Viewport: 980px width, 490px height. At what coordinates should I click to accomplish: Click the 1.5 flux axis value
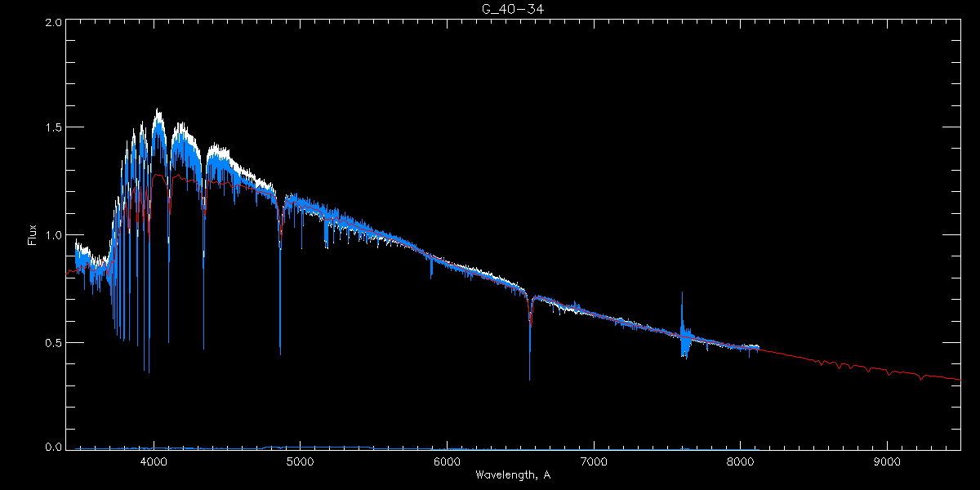[53, 127]
